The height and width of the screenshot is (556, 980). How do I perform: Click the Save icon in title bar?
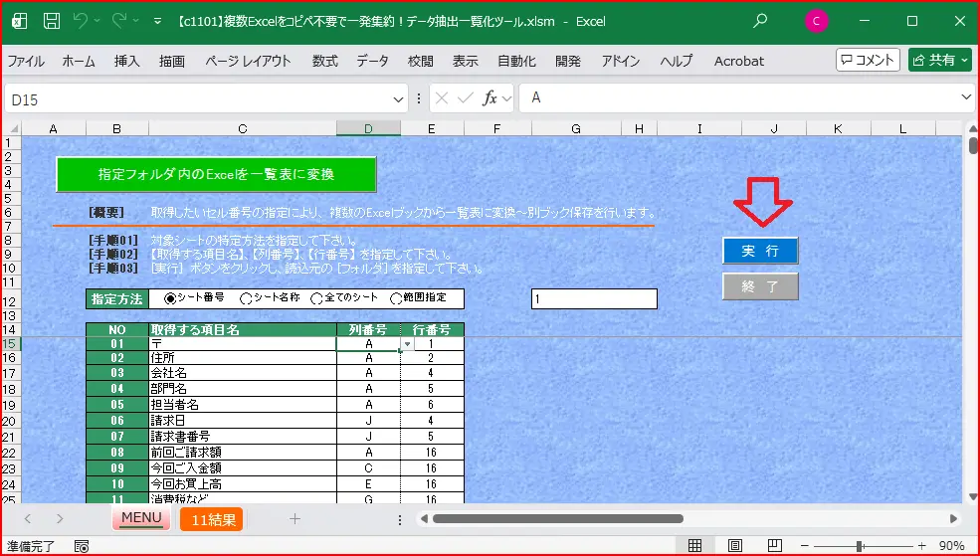(x=51, y=20)
